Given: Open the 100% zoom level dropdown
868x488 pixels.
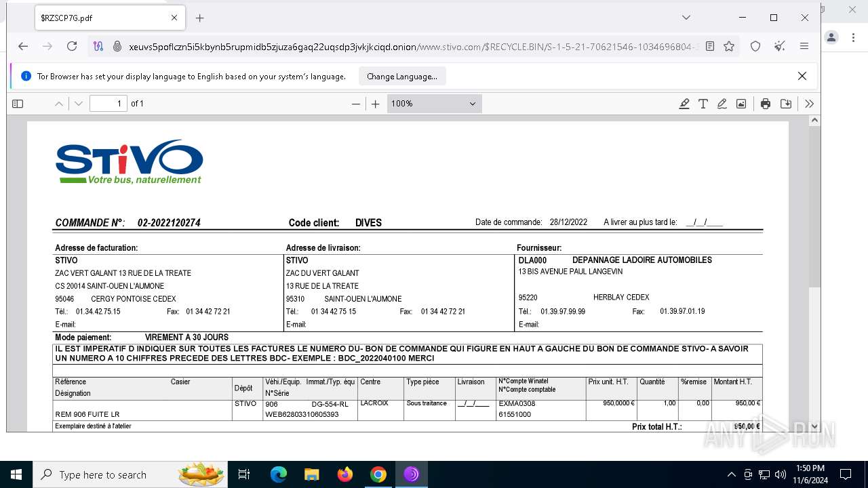Looking at the screenshot, I should point(434,104).
